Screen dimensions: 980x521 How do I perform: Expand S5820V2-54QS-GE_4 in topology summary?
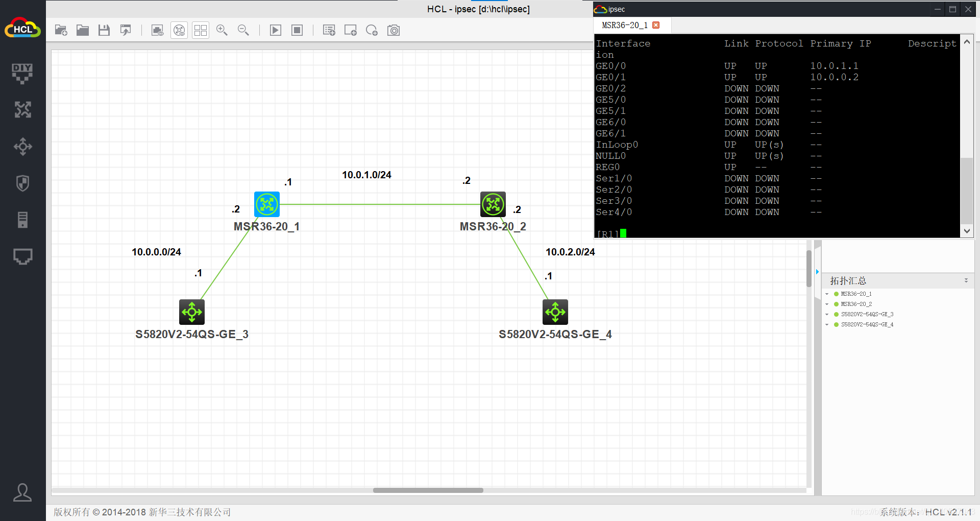coord(827,325)
